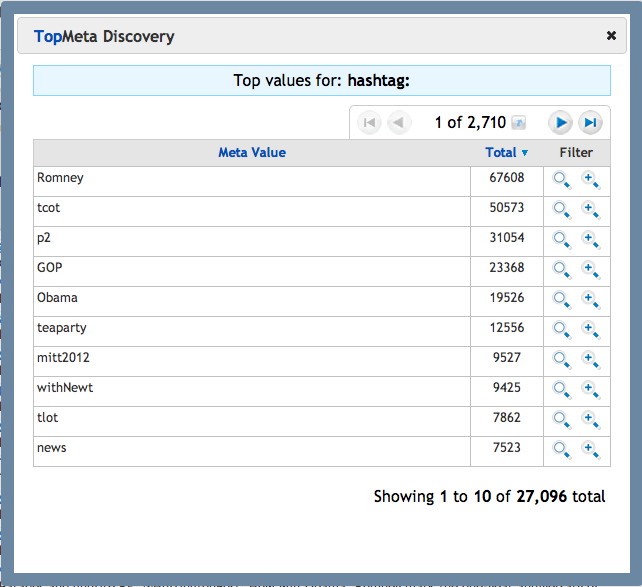Select the tlot meta value cell
Viewport: 642px width, 587px height.
(x=252, y=421)
